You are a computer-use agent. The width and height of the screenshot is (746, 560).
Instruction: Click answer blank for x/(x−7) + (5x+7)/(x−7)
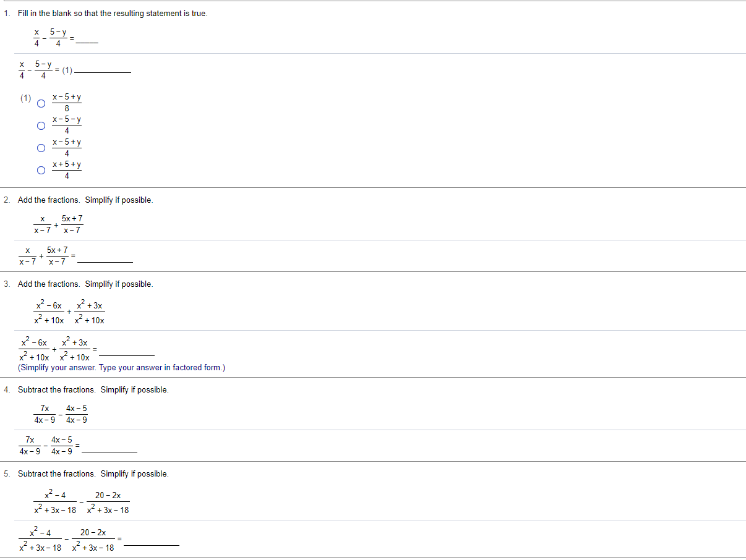(105, 258)
